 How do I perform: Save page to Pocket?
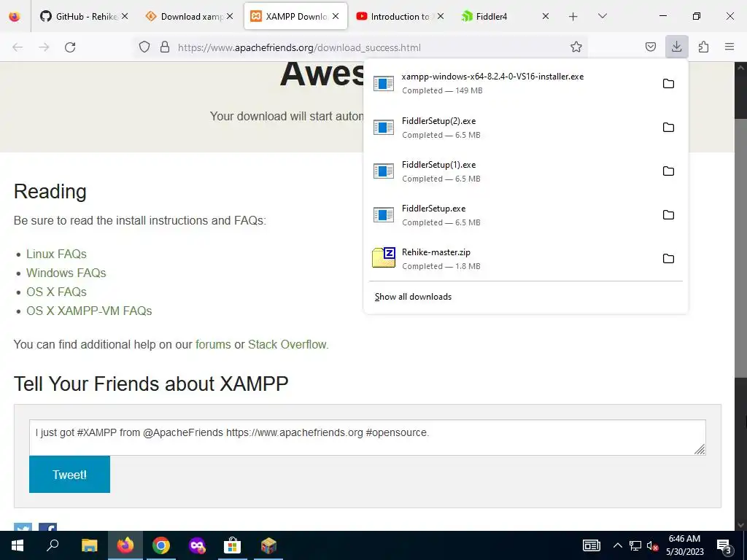click(650, 47)
